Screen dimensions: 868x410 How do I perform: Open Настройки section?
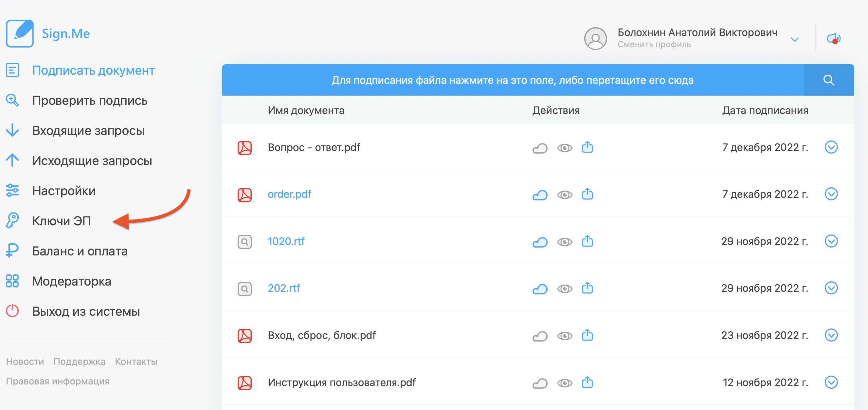click(x=64, y=191)
